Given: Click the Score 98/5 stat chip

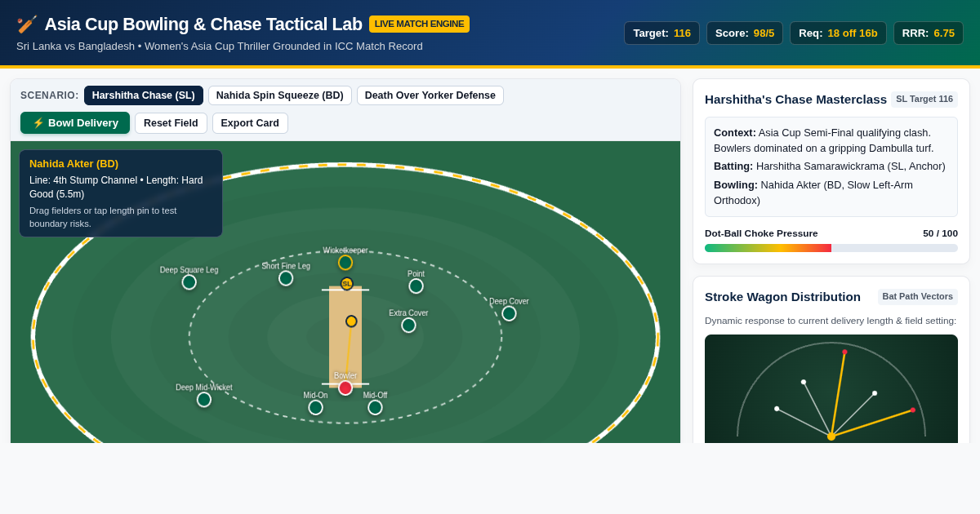Looking at the screenshot, I should tap(745, 33).
